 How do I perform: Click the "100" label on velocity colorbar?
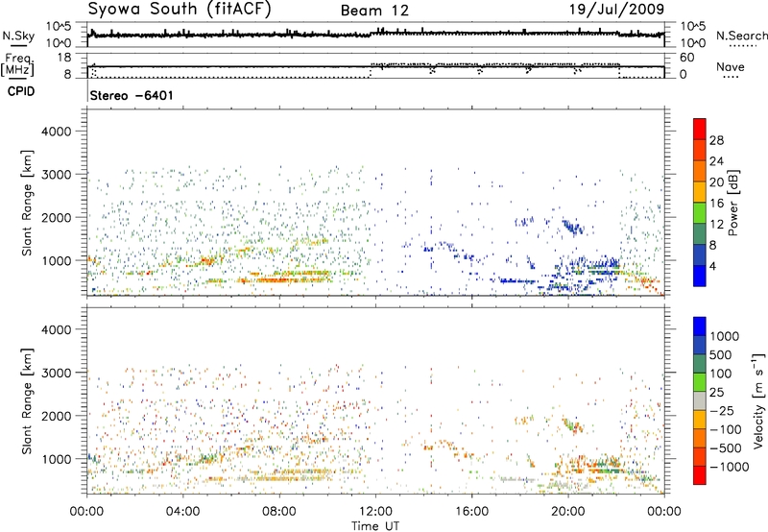(x=721, y=374)
